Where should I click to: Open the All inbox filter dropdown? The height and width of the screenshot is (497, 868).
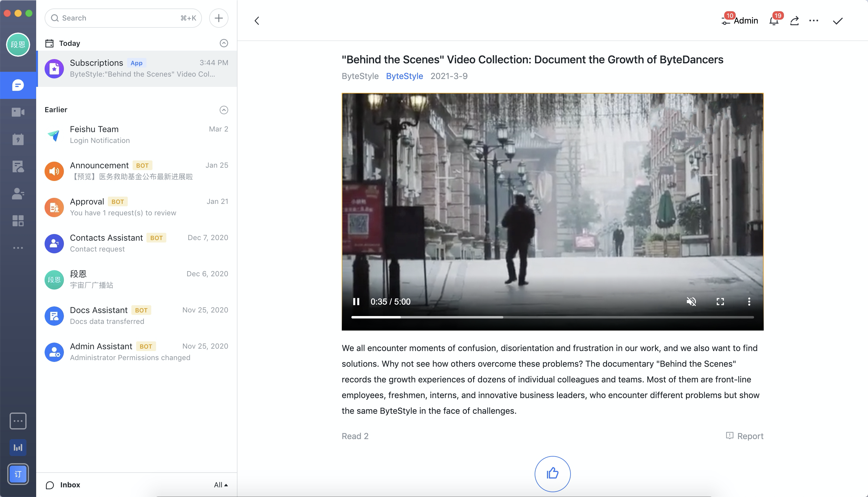point(220,485)
